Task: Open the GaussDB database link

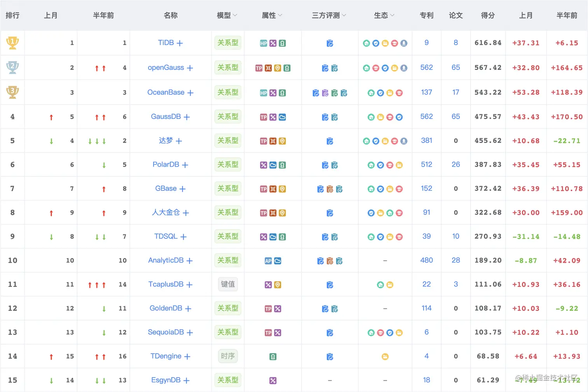Action: click(166, 117)
